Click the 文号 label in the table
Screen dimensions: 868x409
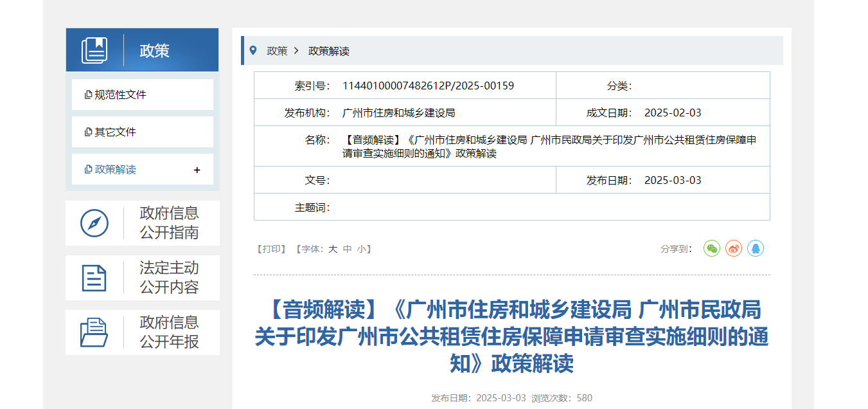317,180
